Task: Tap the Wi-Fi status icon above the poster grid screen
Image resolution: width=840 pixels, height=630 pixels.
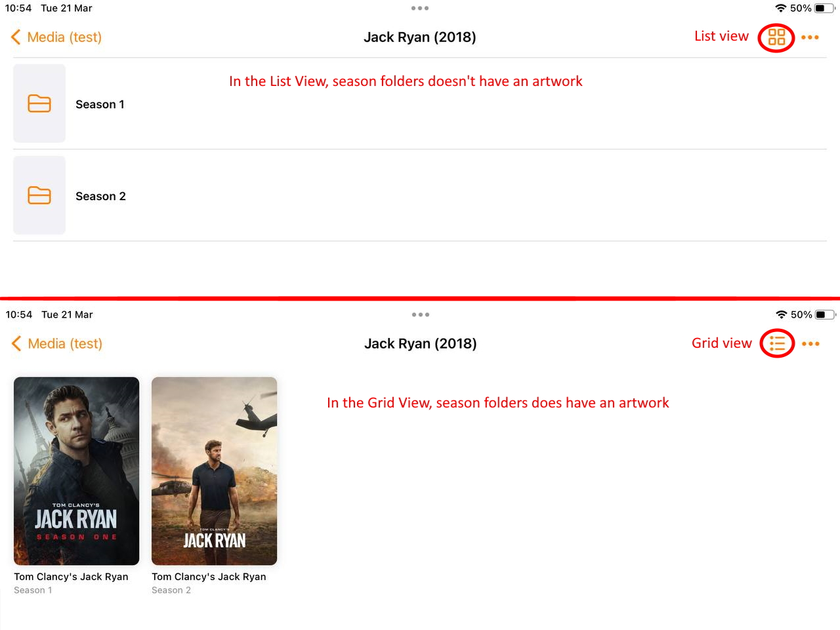Action: point(781,315)
